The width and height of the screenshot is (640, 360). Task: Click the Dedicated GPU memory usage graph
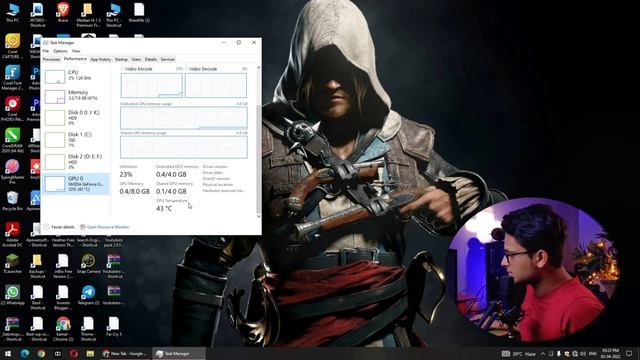click(x=184, y=118)
